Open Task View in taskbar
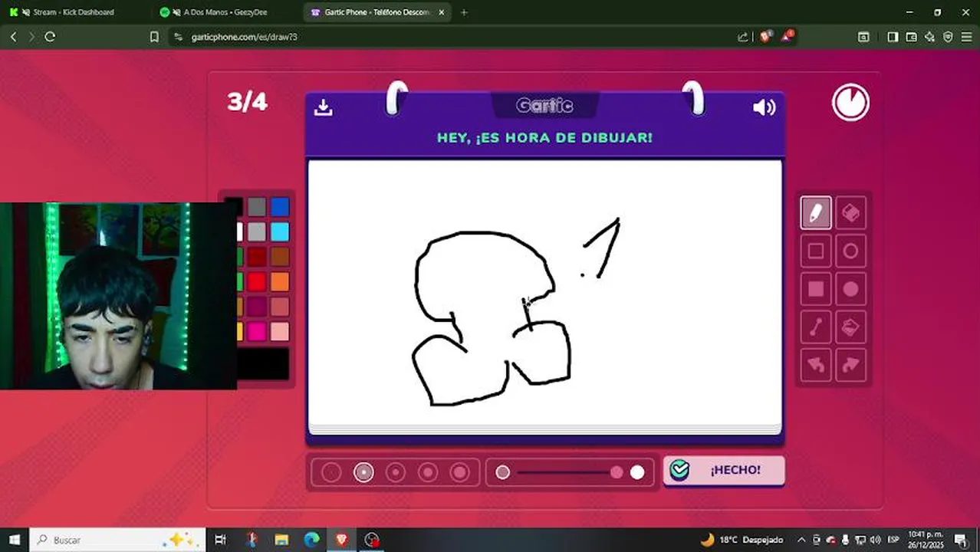Viewport: 980px width, 552px height. point(221,540)
